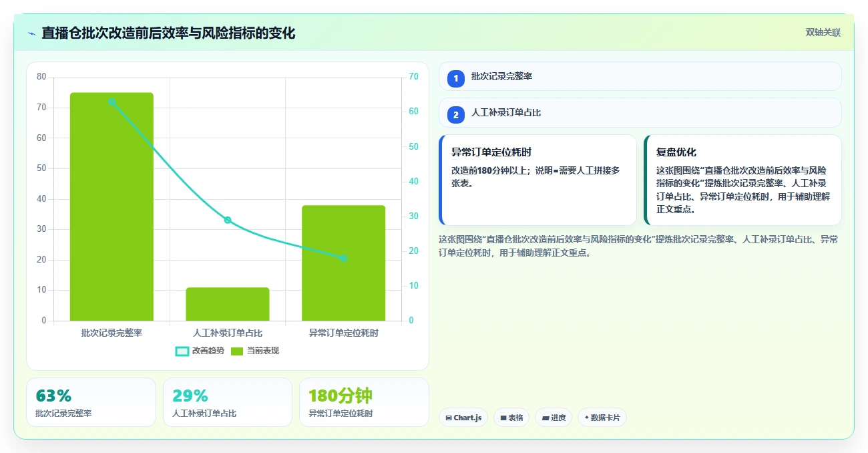Click the 复盘优化 card heading

pos(676,152)
